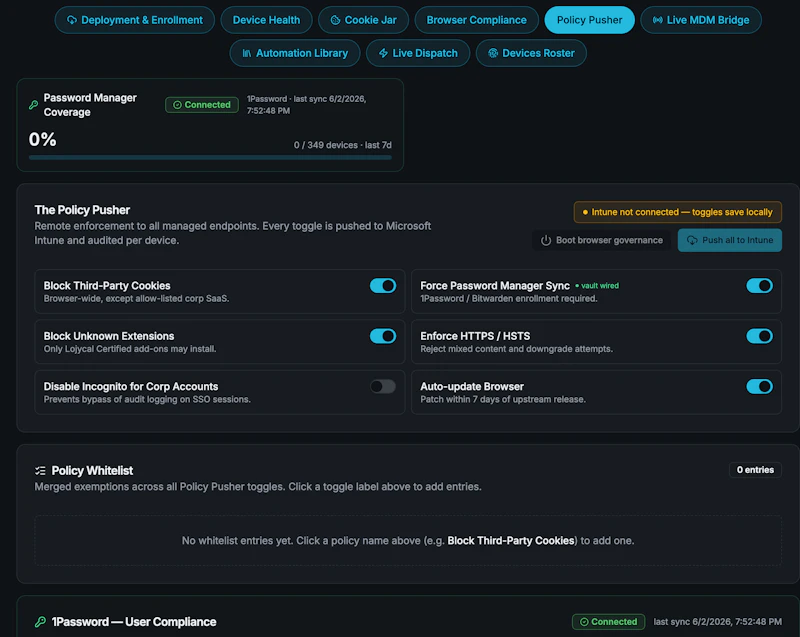Click the Disable Incognito for Corp Accounts label

point(131,387)
